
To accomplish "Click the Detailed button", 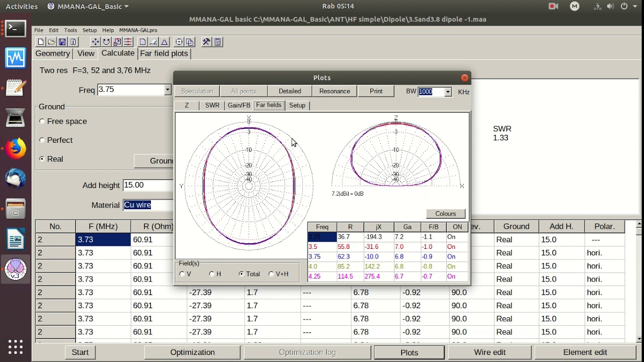I will [290, 91].
